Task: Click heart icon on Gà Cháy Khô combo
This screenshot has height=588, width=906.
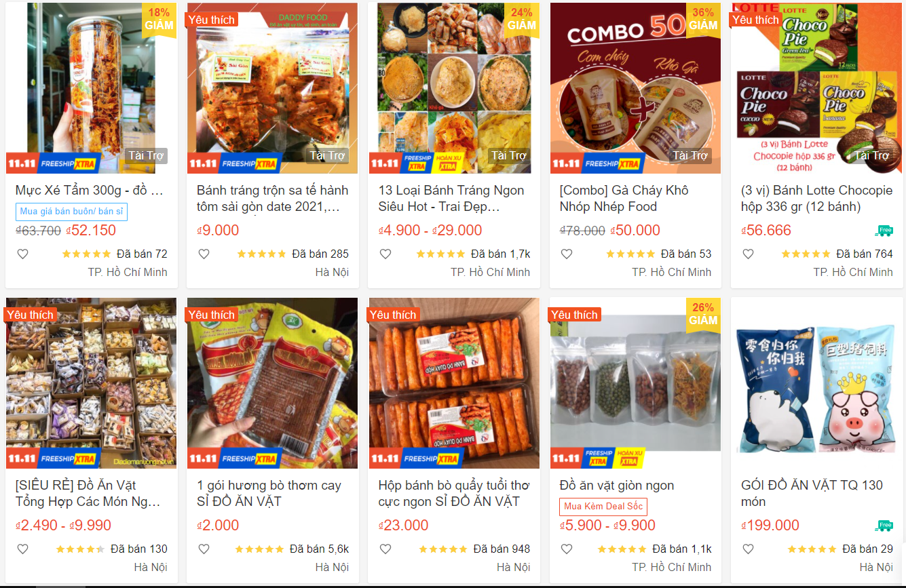Action: 567,254
